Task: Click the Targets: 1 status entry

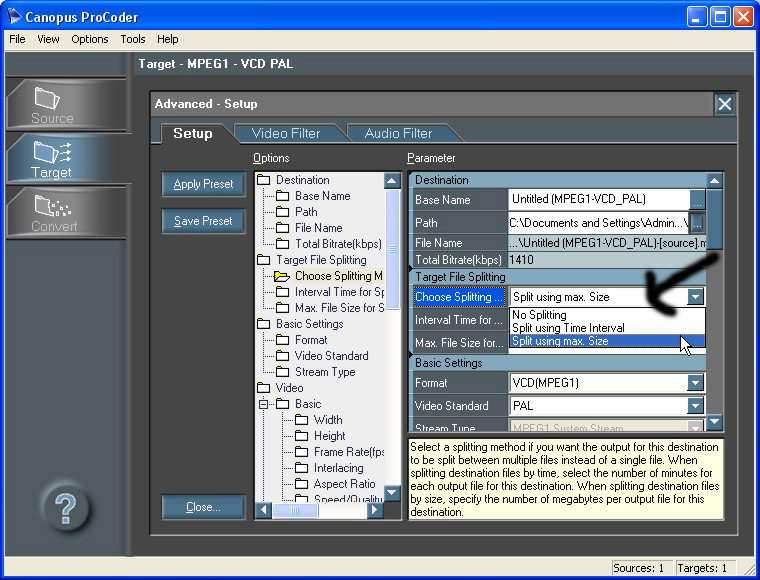Action: tap(706, 568)
